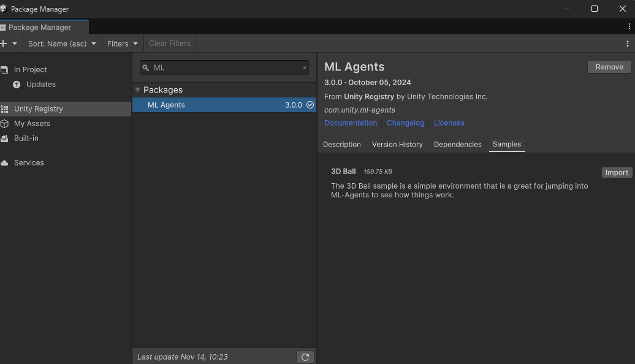Screen dimensions: 635x364
Task: Refresh the package list
Action: tap(305, 357)
